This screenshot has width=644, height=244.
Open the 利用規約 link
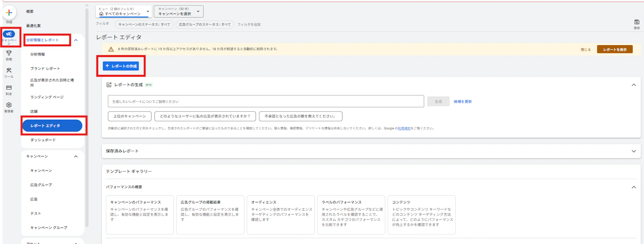point(404,128)
